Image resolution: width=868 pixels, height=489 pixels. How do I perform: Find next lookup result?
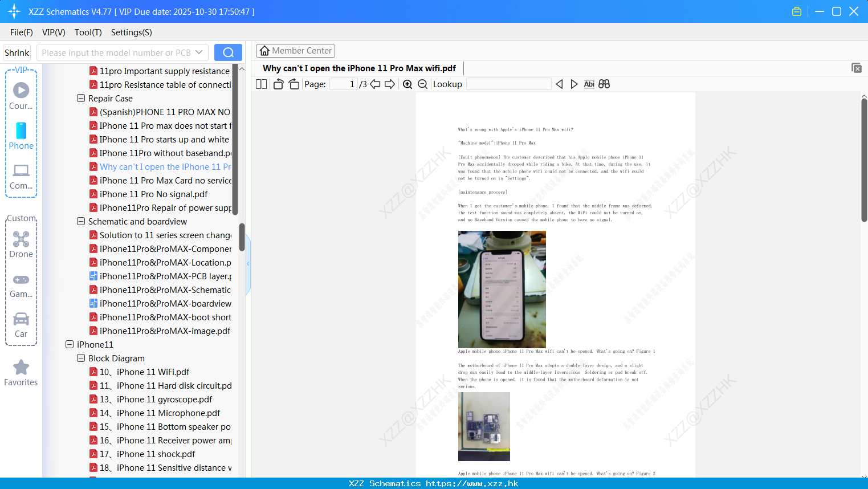click(574, 84)
